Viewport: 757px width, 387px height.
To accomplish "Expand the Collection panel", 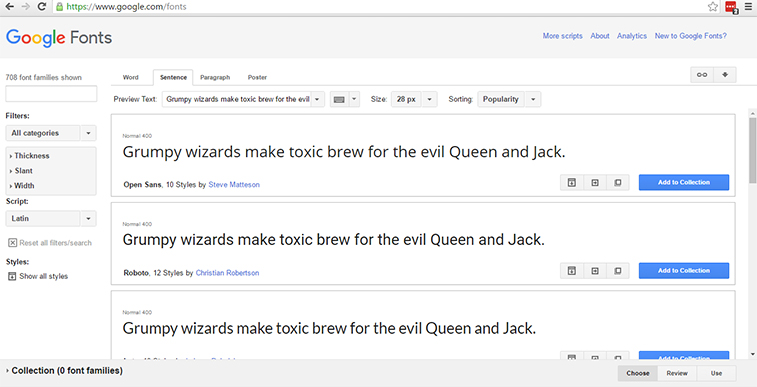I will point(64,371).
